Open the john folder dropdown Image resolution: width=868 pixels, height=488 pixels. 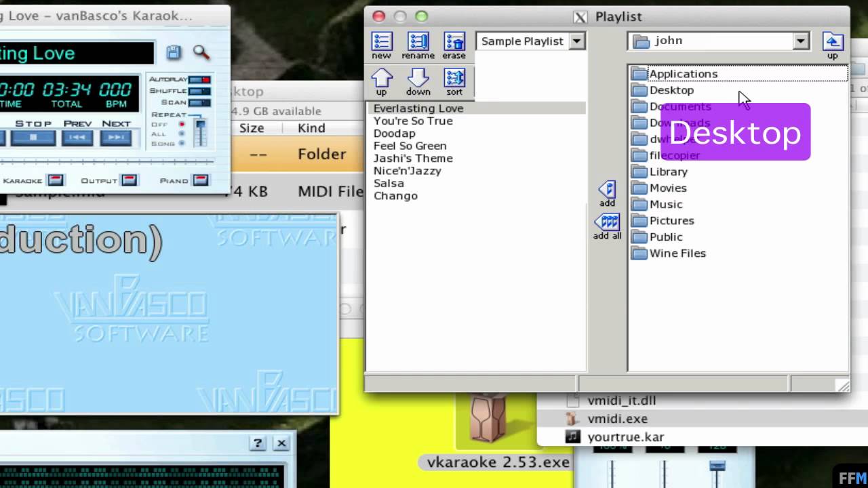click(801, 41)
